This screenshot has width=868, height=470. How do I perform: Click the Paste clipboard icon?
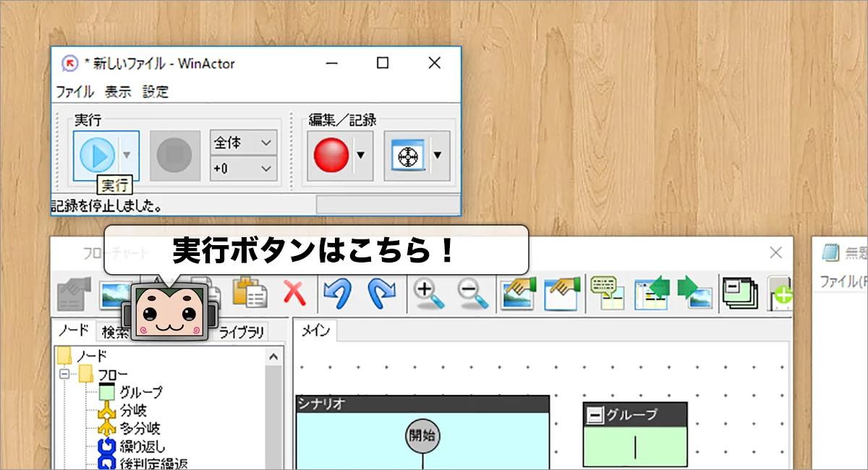pyautogui.click(x=250, y=292)
